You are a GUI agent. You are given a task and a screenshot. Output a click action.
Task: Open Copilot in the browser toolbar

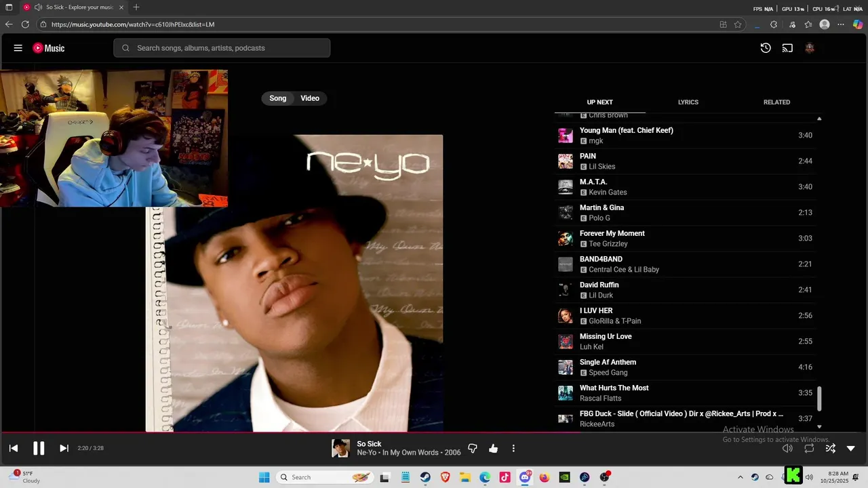pyautogui.click(x=858, y=24)
